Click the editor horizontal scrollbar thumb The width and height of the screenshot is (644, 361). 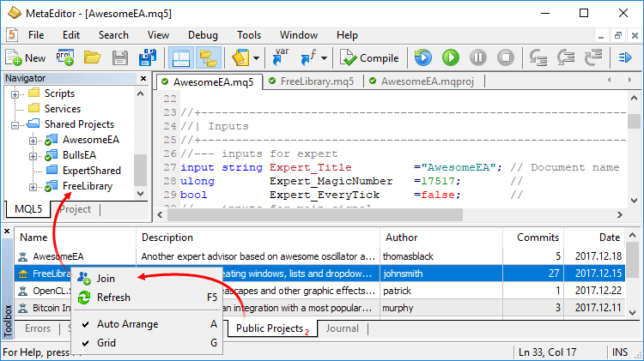pos(314,214)
